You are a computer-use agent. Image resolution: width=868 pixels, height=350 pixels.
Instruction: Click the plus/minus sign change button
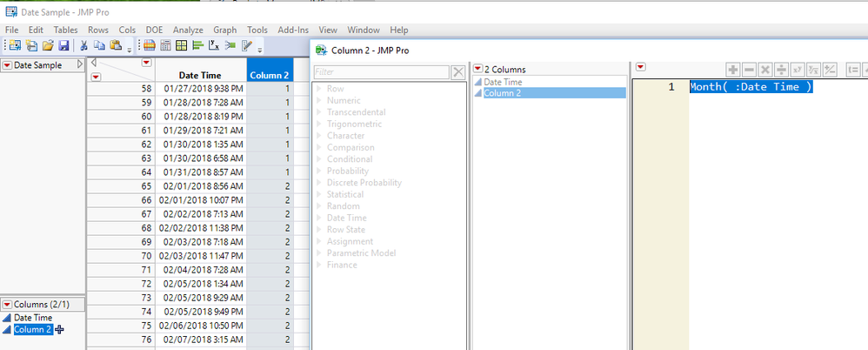click(x=829, y=70)
